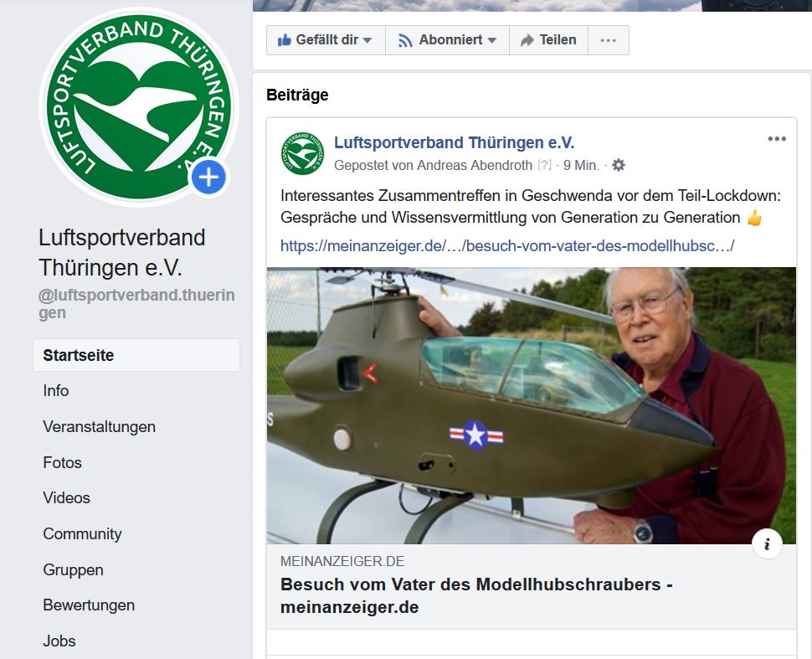Click the large Luftsportverband Thüringen profile logo
812x659 pixels.
coord(138,107)
